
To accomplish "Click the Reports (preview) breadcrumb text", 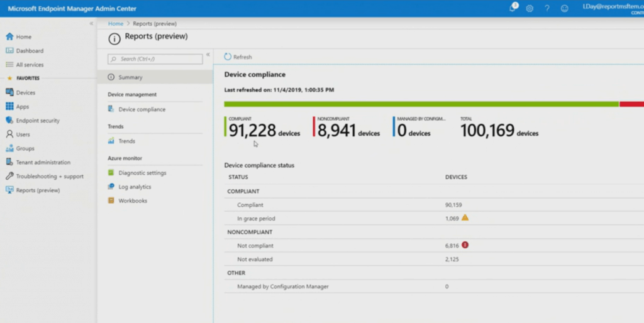I will click(x=155, y=23).
